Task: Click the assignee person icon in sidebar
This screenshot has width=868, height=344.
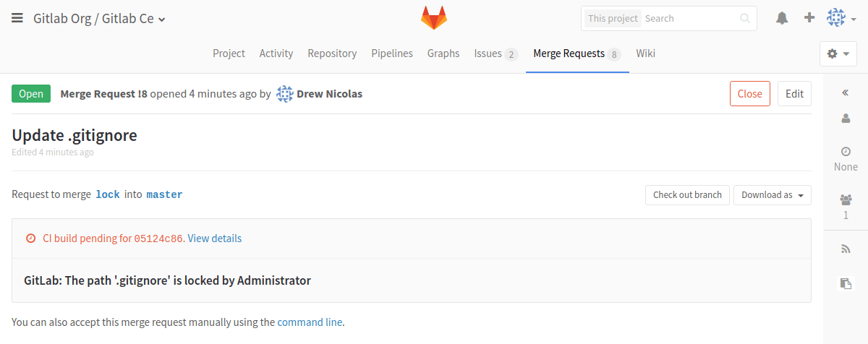Action: [x=846, y=119]
